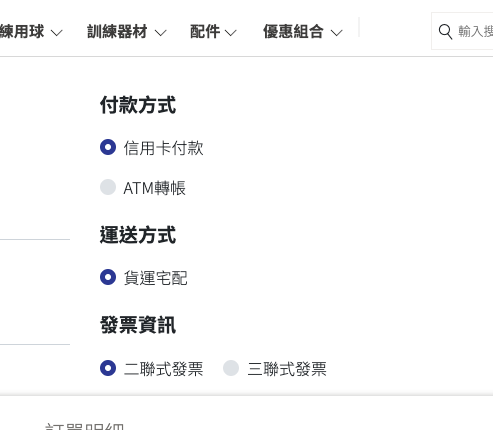
Task: Open the 練用球 navigation item
Action: [x=22, y=32]
